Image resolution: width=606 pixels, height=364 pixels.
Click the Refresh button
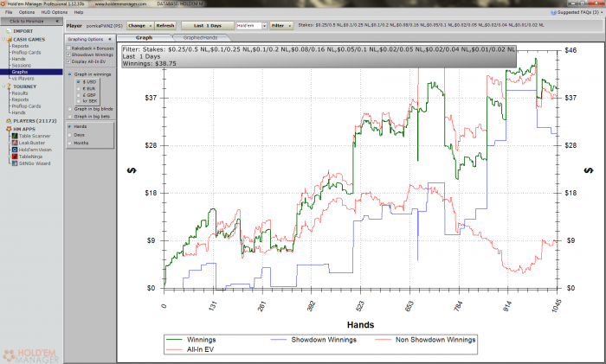(x=165, y=25)
